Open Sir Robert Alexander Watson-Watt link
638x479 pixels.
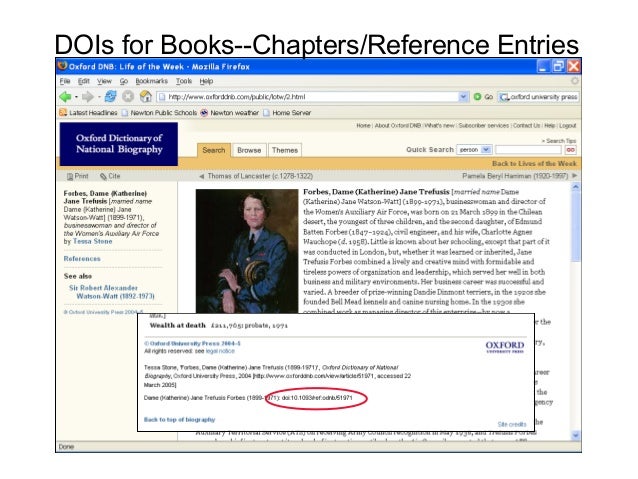pyautogui.click(x=111, y=292)
